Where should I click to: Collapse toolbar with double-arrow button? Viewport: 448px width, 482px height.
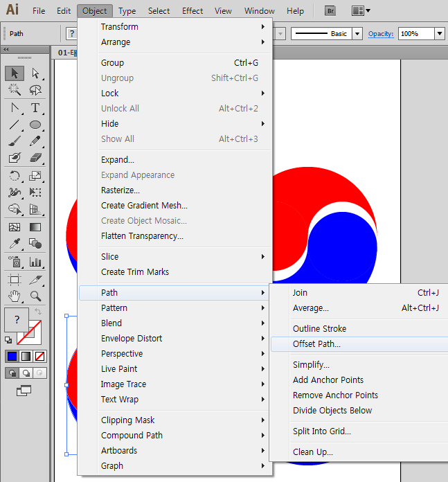[x=6, y=49]
